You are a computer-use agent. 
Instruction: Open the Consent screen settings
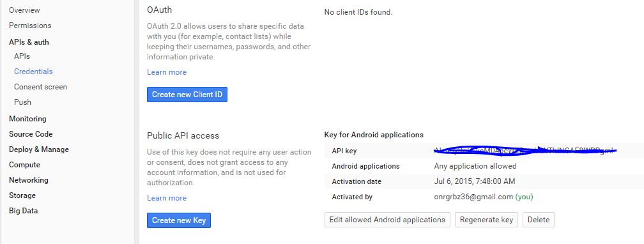40,87
